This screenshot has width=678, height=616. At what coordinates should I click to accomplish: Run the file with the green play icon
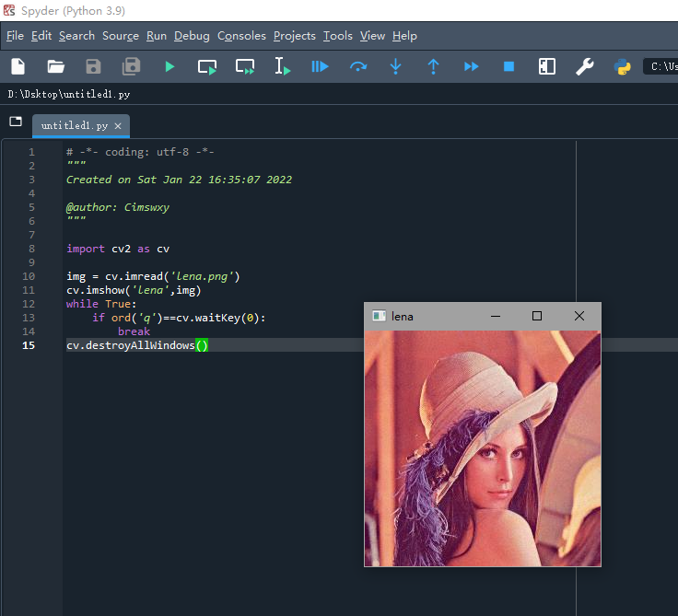click(169, 66)
